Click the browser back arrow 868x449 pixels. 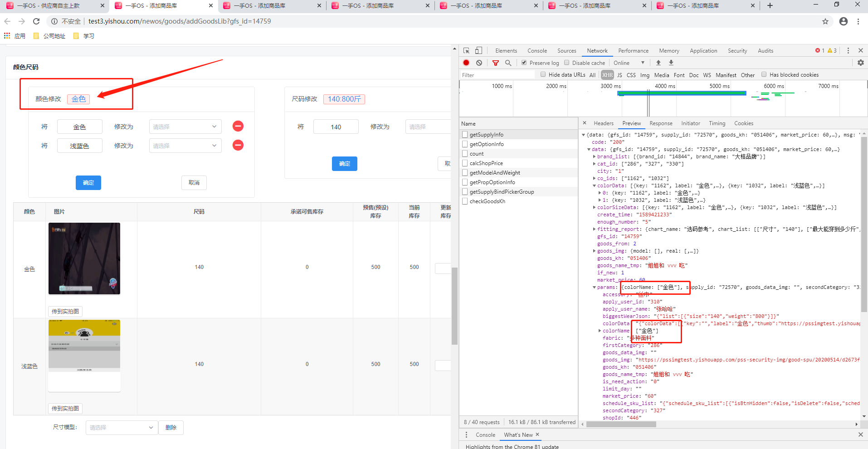point(7,21)
